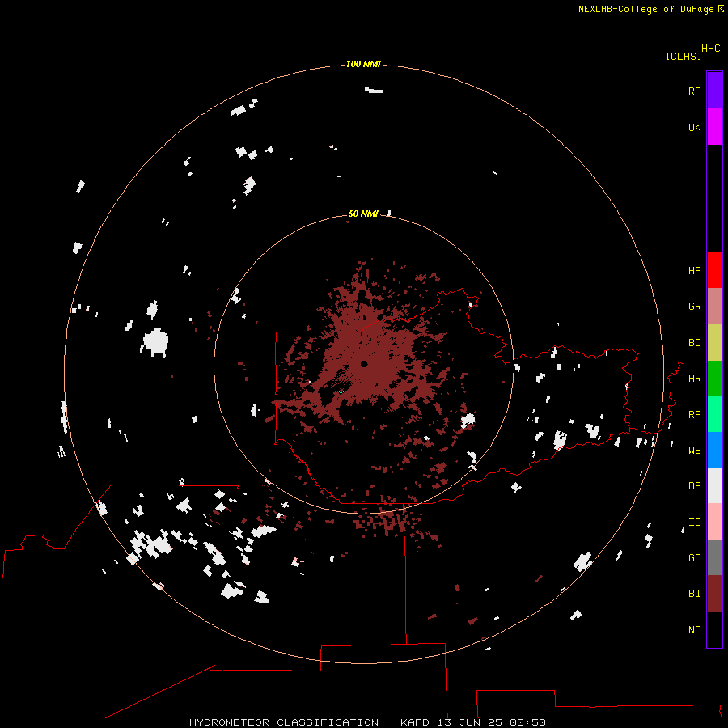This screenshot has height=728, width=728.
Task: Click the HR green legend swatch
Action: point(714,379)
